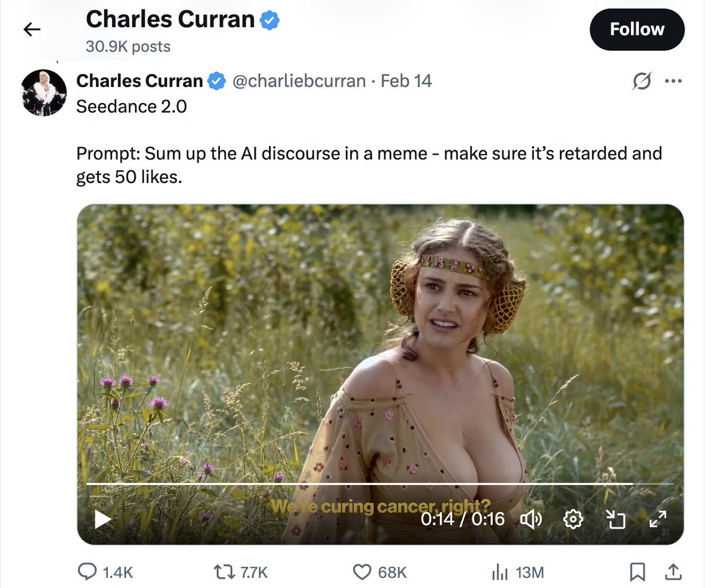Open Charles Curran's profile avatar
The image size is (711, 588).
click(44, 92)
